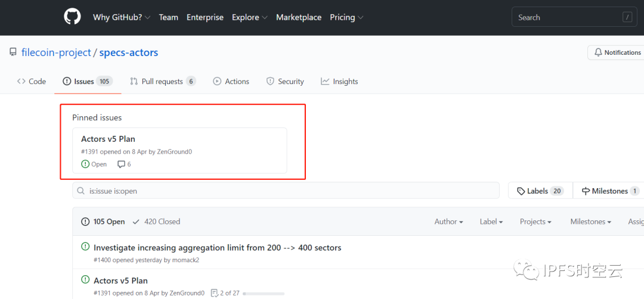The image size is (644, 299).
Task: Open the Actors v5 Plan issue in list
Action: [x=120, y=281]
